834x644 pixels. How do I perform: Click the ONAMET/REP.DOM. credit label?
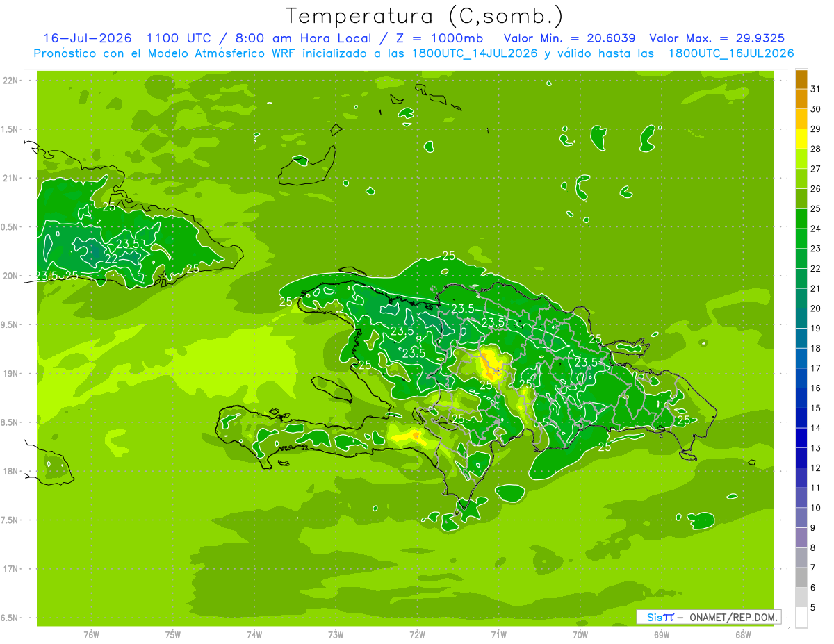click(733, 617)
